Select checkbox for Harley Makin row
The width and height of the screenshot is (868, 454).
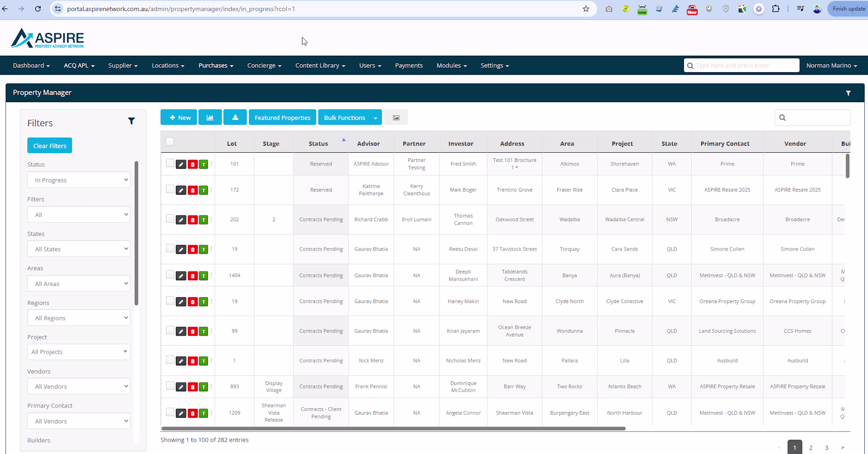[x=170, y=301]
